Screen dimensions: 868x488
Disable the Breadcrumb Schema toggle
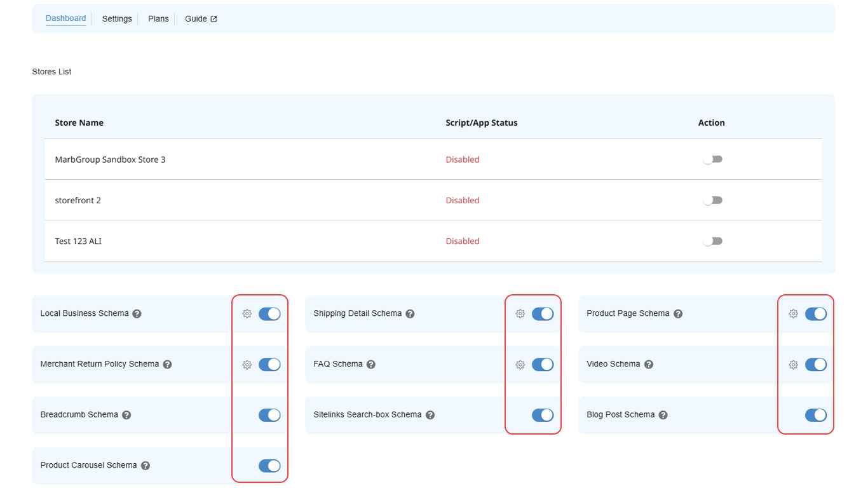[269, 416]
